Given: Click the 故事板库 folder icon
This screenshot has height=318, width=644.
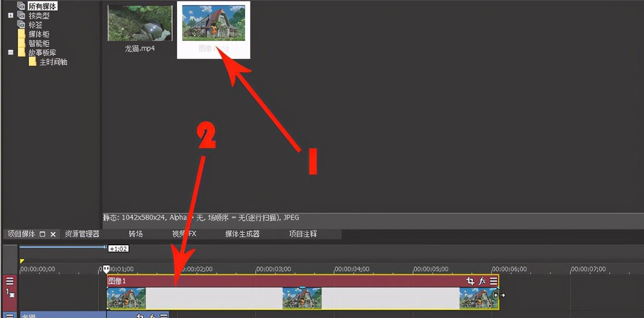Looking at the screenshot, I should 21,52.
